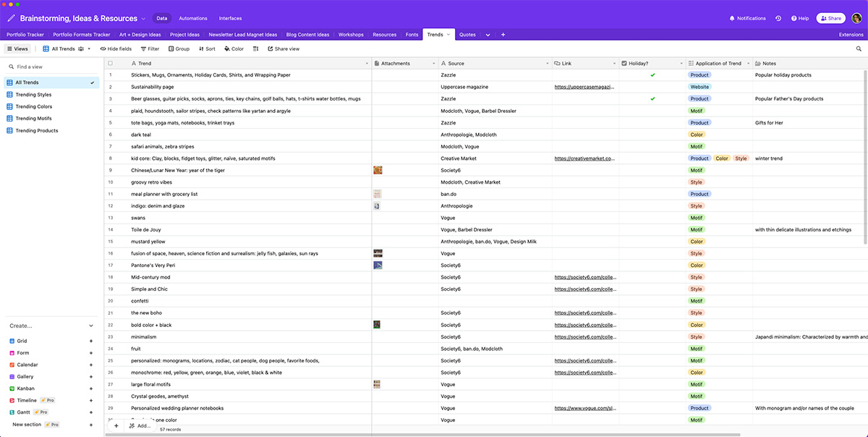Expand the Trends tab dropdown arrow
868x437 pixels.
(449, 33)
